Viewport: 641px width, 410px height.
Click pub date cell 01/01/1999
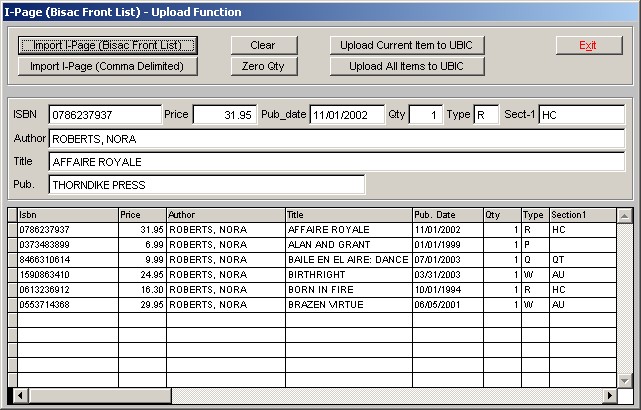(448, 245)
